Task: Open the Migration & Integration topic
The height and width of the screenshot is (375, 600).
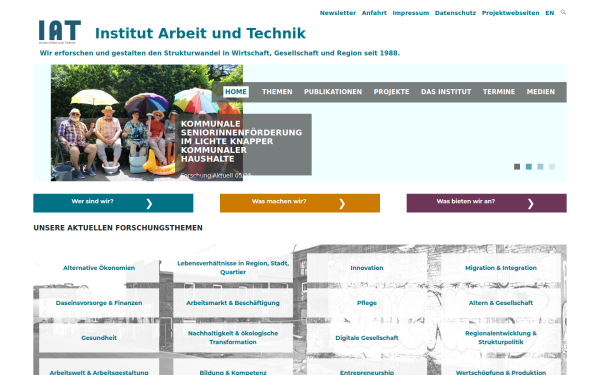Action: coord(501,268)
